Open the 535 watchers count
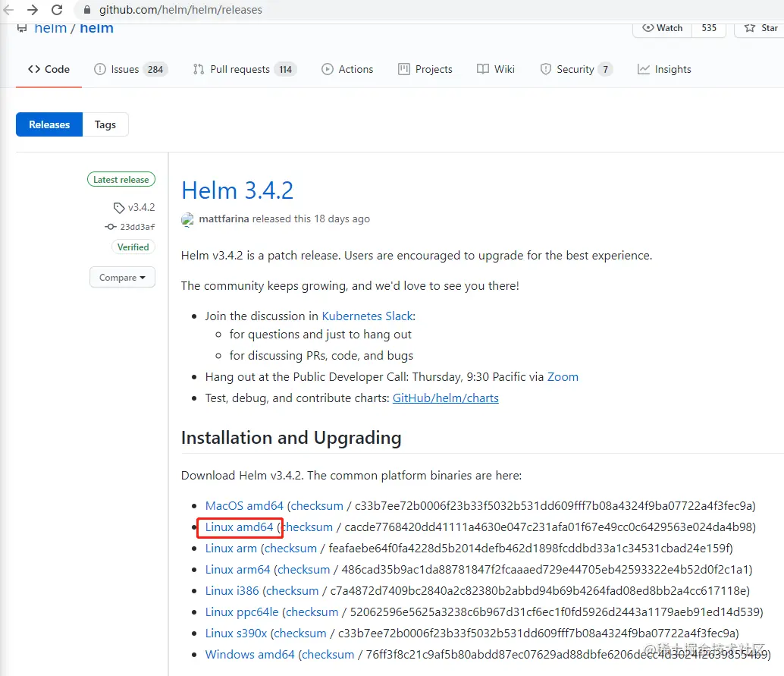Screen dimensions: 784x676 708,28
